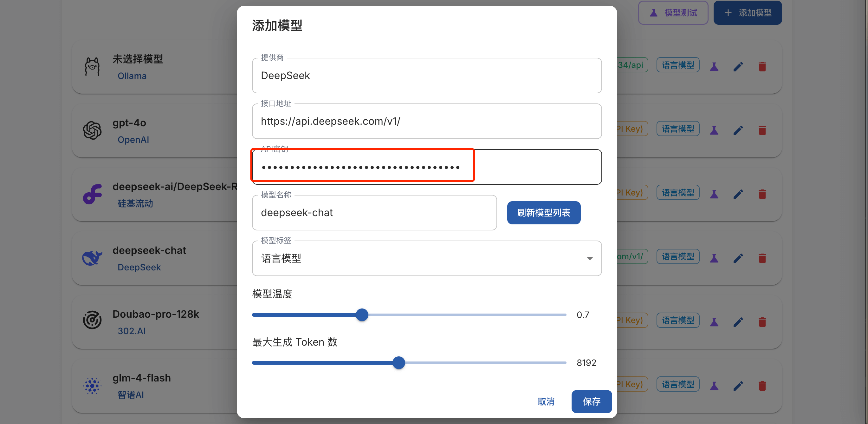868x424 pixels.
Task: Click the 未选择模型 title text
Action: click(x=138, y=59)
